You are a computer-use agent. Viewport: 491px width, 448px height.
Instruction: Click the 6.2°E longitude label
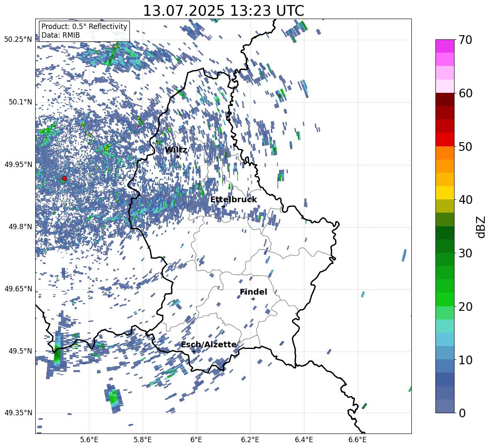pyautogui.click(x=250, y=440)
